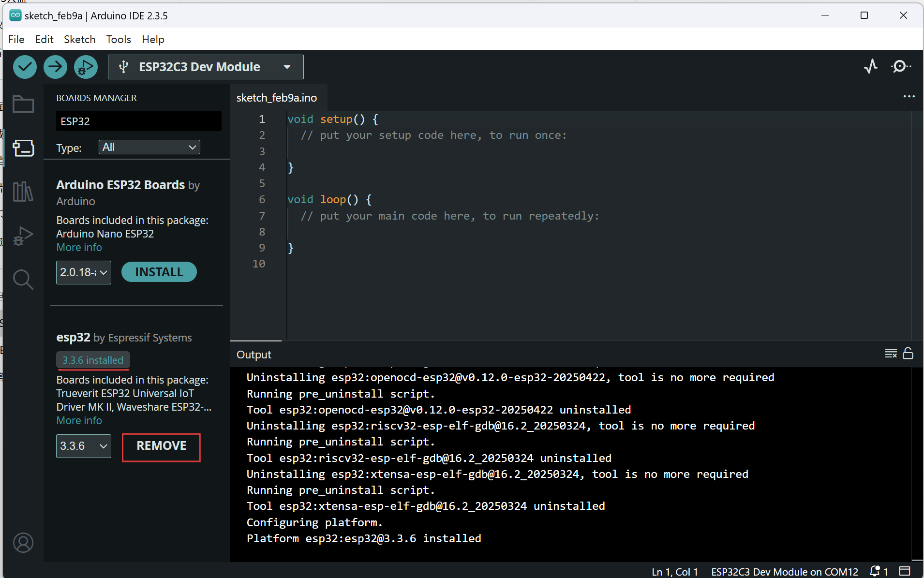This screenshot has height=578, width=924.
Task: Click the void setup() code line
Action: click(x=333, y=119)
